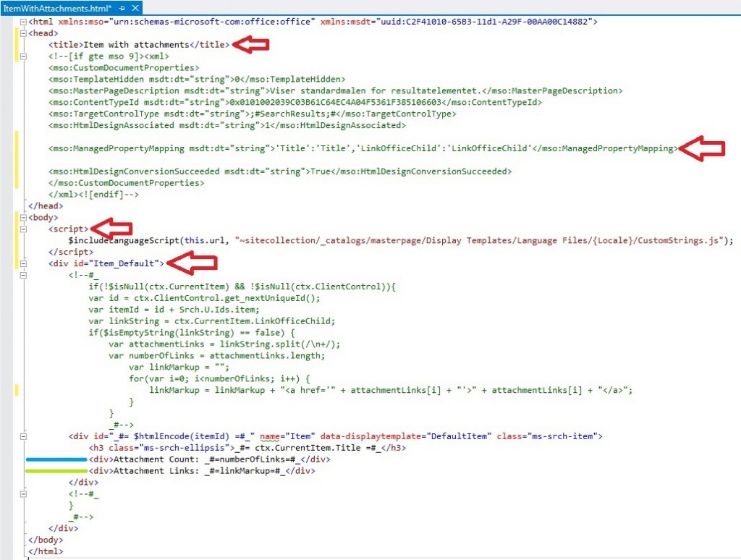Collapse the html root element
The width and height of the screenshot is (741, 560).
click(x=24, y=22)
